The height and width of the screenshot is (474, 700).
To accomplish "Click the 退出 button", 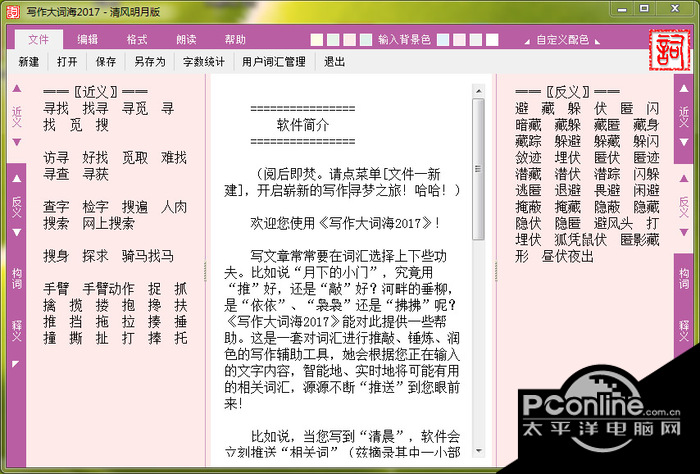I will 334,62.
